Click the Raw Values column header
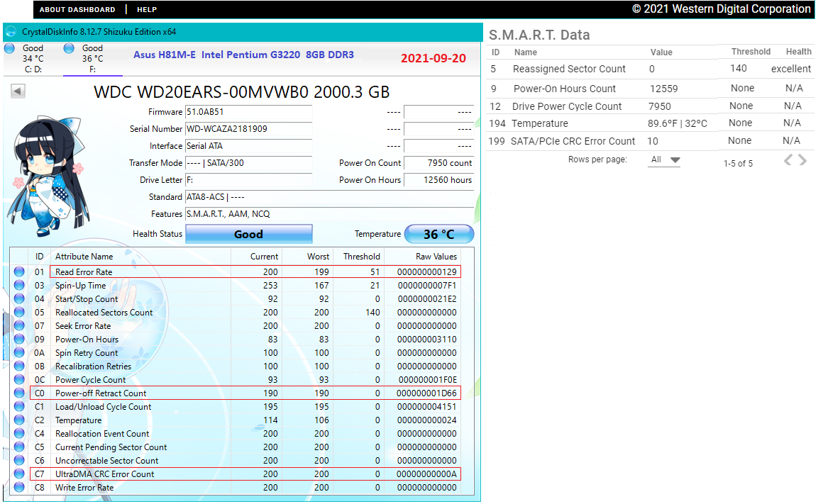 click(x=436, y=257)
